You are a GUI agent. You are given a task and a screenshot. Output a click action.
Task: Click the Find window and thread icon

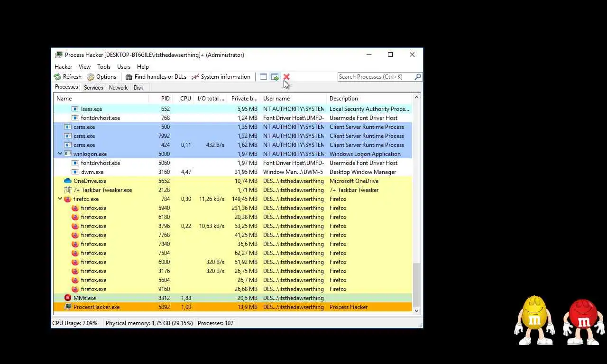pyautogui.click(x=275, y=77)
